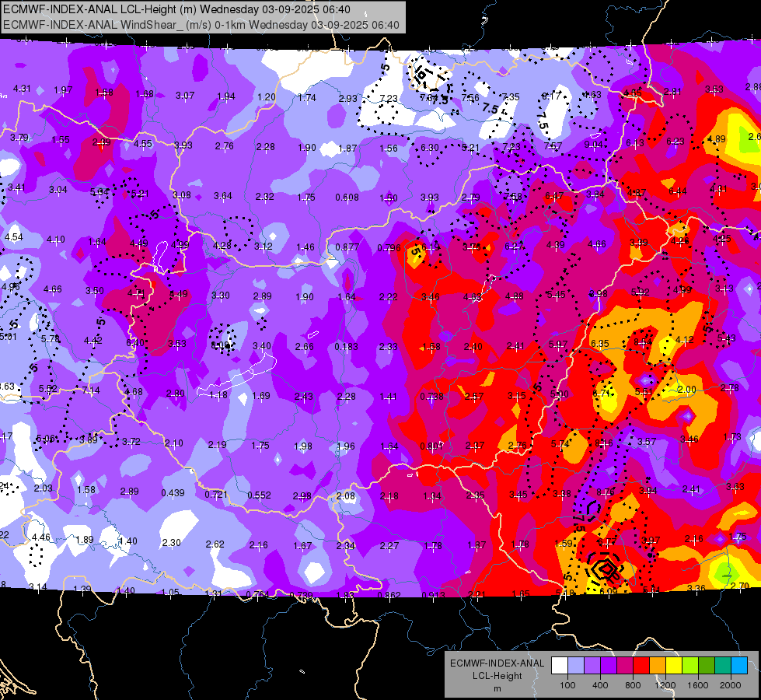Click the wind shear value '6.35'
Viewport: 761px width, 700px height.
click(x=600, y=344)
